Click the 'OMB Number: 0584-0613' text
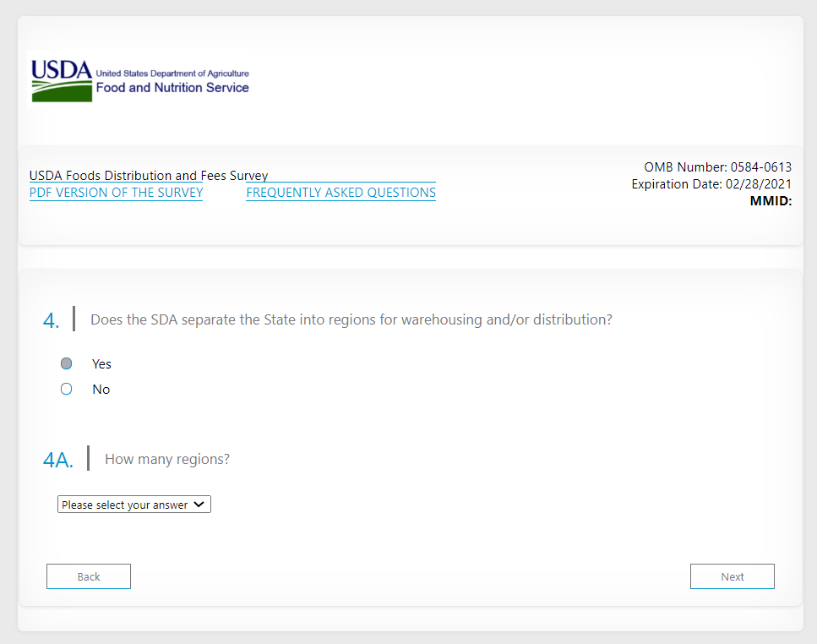The height and width of the screenshot is (644, 817). tap(717, 167)
